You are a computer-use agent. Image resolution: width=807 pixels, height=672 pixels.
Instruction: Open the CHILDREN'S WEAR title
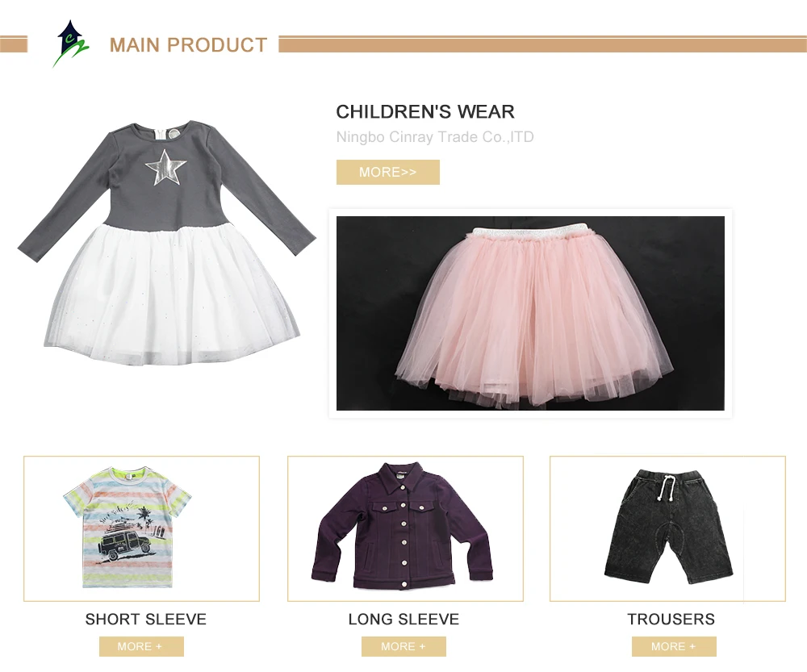pyautogui.click(x=425, y=111)
